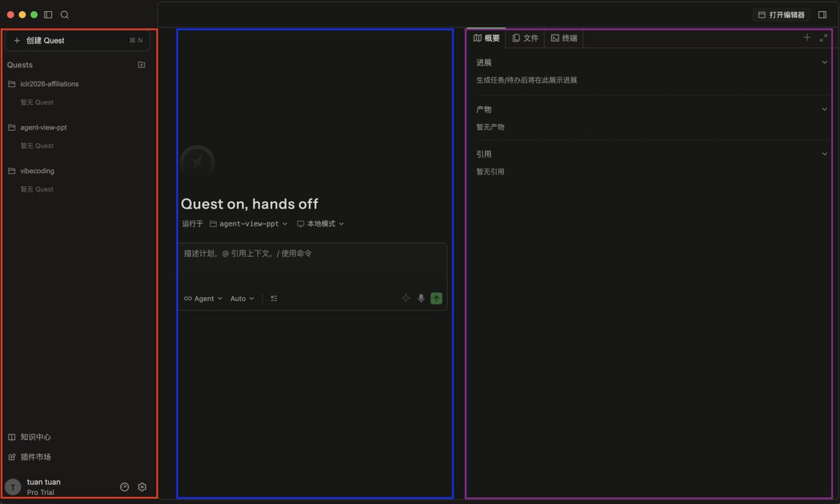This screenshot has width=840, height=504.
Task: Click 暂无产物 text
Action: [x=490, y=127]
